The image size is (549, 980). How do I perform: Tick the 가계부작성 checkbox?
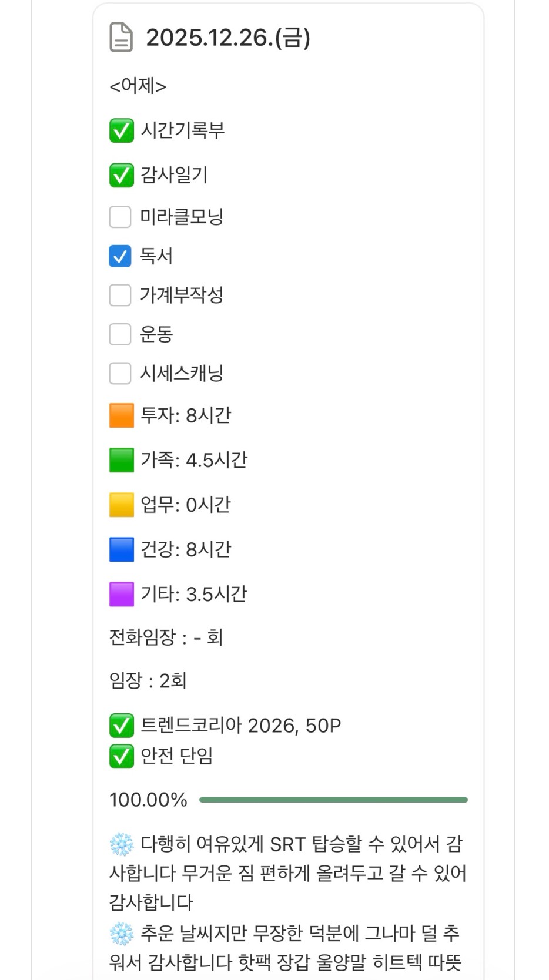tap(120, 295)
